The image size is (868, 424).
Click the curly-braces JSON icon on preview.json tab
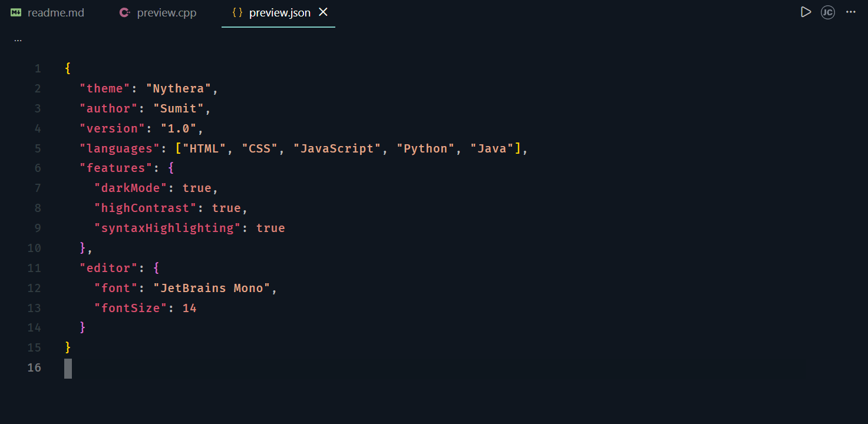click(x=237, y=12)
